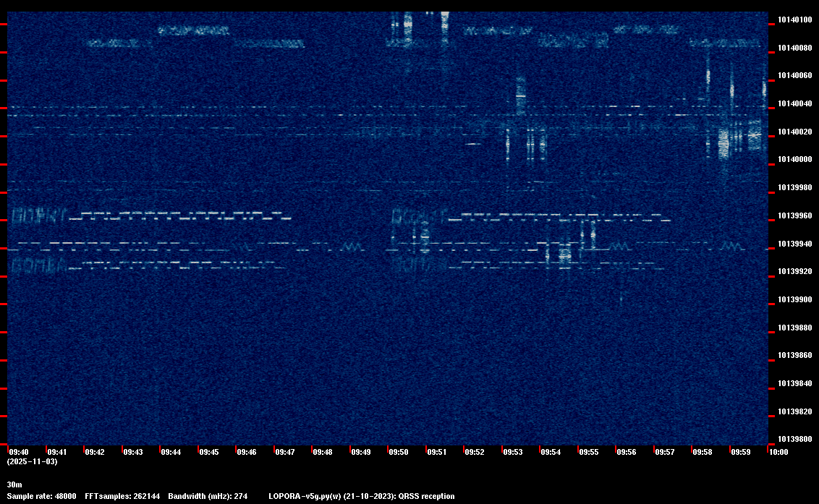Viewport: 819px width, 504px height.
Task: Click the 10139880 frequency label
Action: pyautogui.click(x=795, y=328)
